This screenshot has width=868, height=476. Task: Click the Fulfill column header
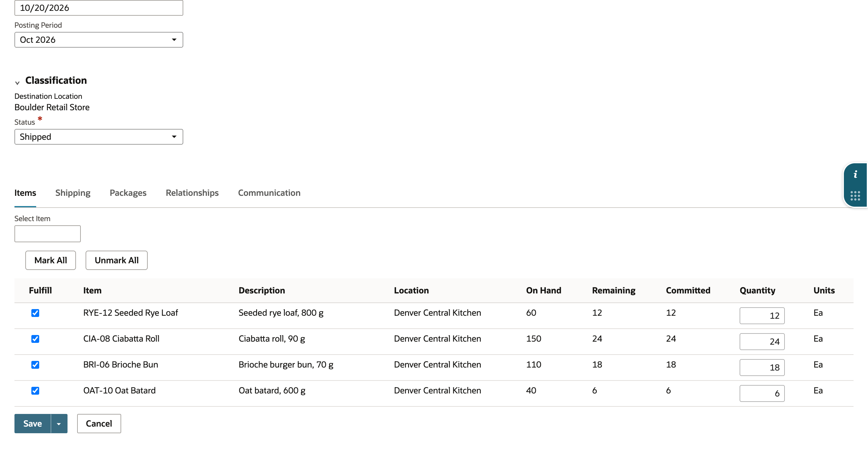point(40,291)
